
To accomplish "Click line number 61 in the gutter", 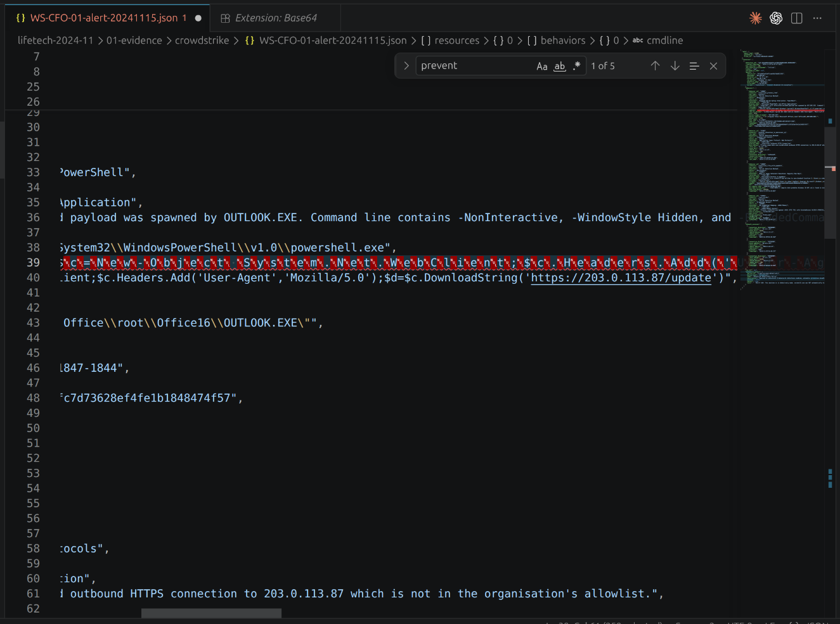I will (x=33, y=594).
